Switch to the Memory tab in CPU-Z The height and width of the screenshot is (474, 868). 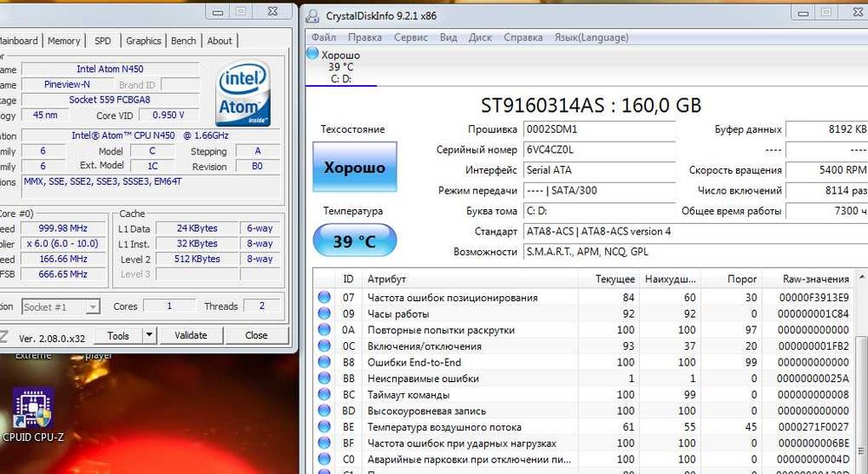pyautogui.click(x=63, y=41)
